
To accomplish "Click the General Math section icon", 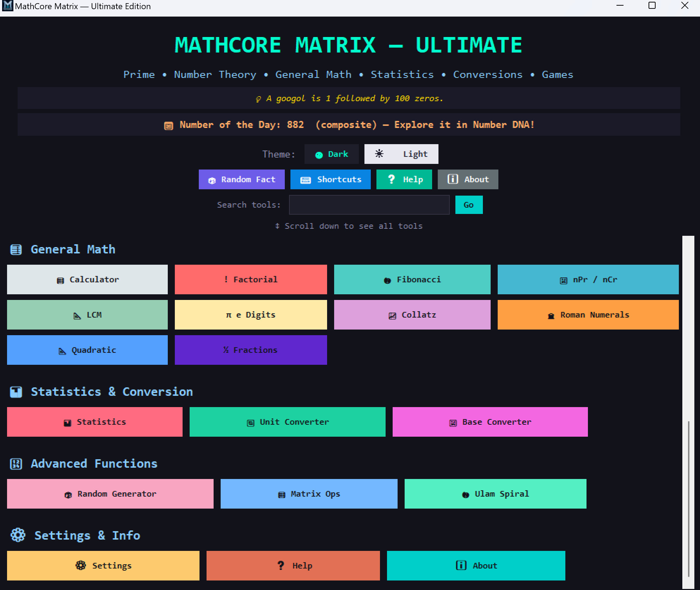I will [x=16, y=250].
